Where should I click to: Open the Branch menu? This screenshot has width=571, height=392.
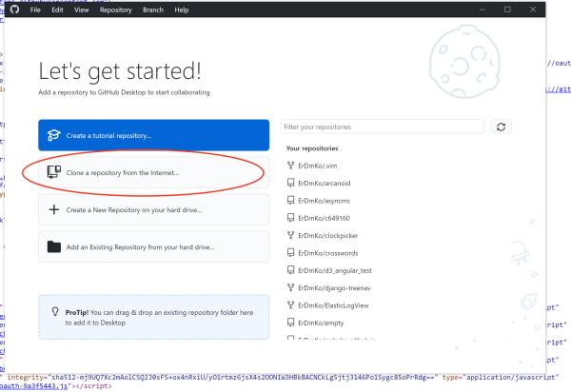click(153, 10)
